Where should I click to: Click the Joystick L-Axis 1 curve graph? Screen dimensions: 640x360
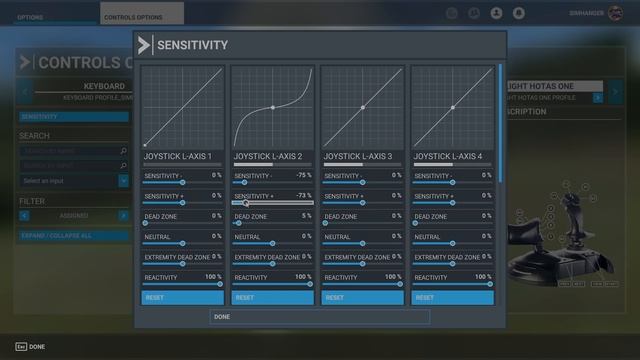coord(182,107)
